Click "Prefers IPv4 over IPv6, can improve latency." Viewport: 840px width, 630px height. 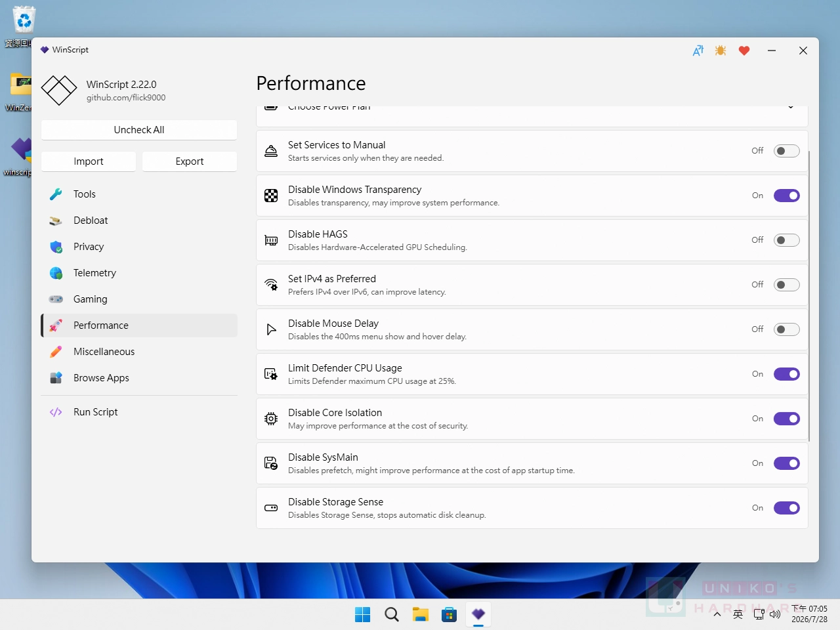367,292
